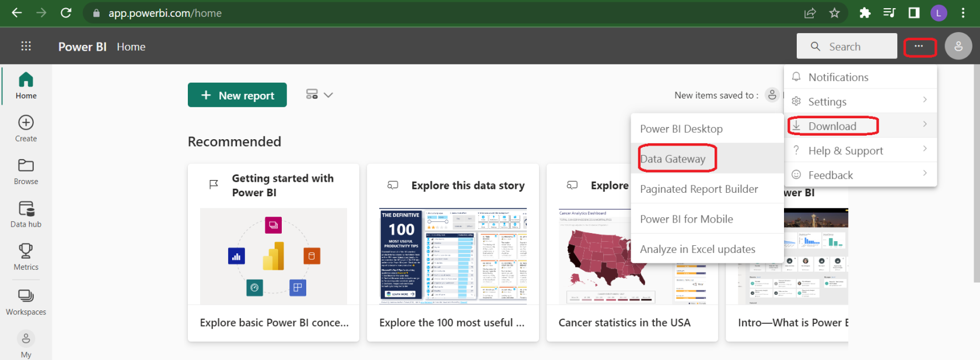Reload the page in browser
Screen dimensions: 980x360
click(x=66, y=13)
